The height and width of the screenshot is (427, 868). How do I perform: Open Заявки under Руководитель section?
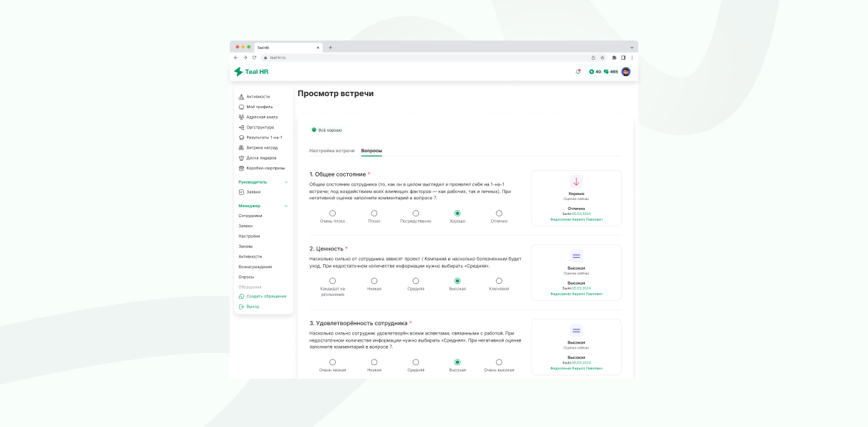[x=250, y=191]
